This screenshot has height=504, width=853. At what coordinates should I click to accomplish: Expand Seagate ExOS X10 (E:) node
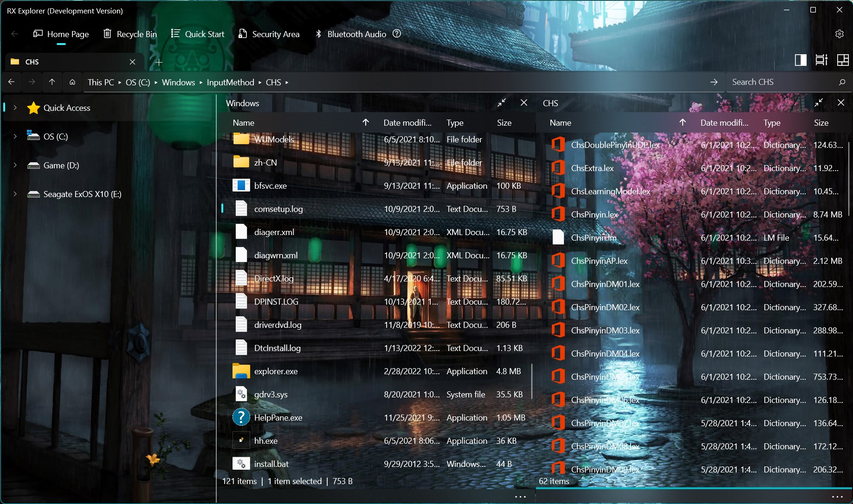click(x=15, y=194)
